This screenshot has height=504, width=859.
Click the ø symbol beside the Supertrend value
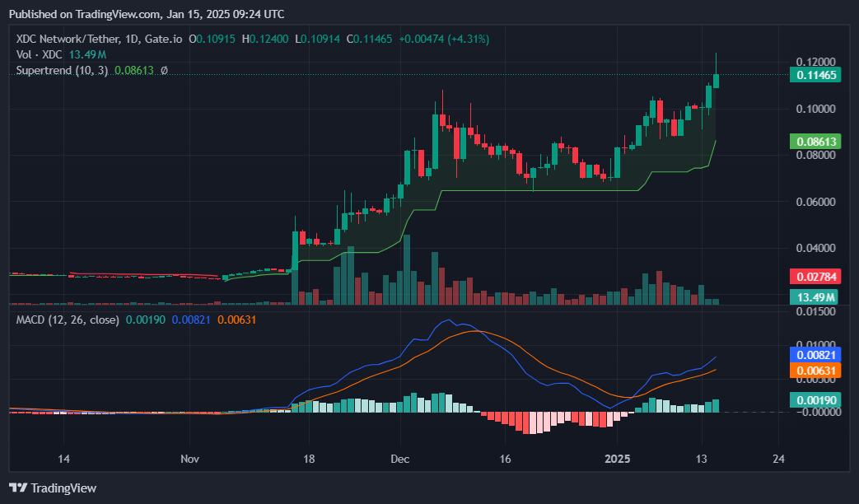(164, 70)
